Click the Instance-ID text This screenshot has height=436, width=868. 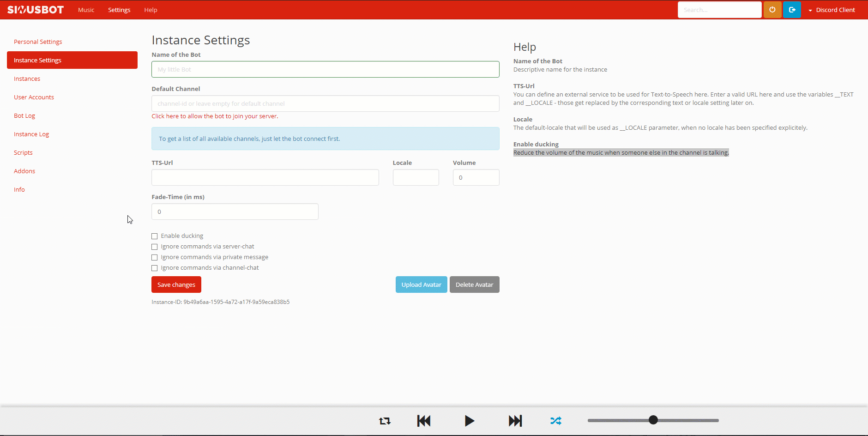pos(221,302)
